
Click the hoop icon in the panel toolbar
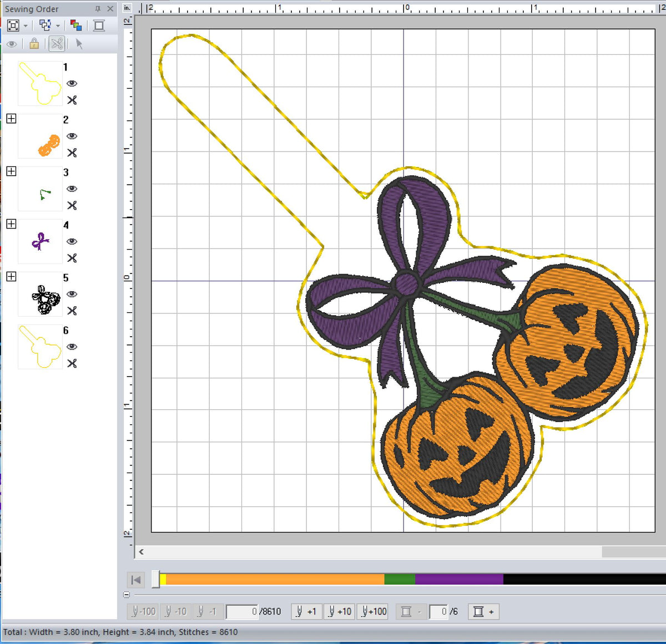point(98,25)
